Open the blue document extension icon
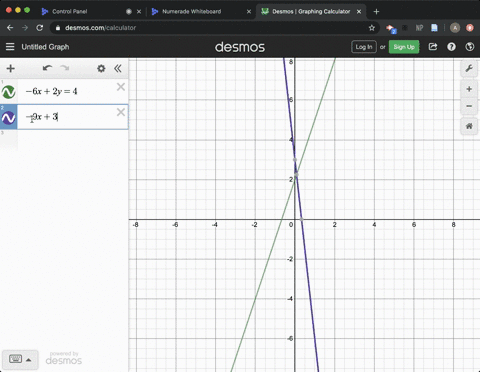Viewport: 480px width, 372px height. tap(434, 28)
